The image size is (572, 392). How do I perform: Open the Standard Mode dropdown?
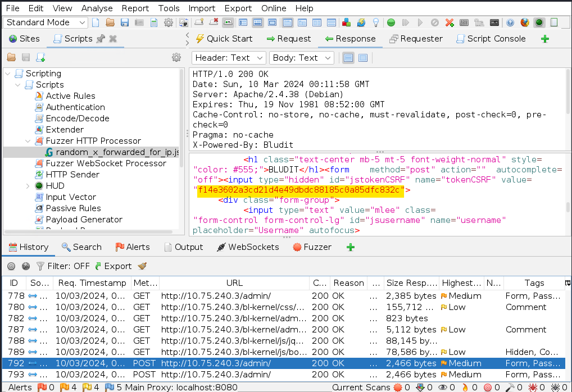pyautogui.click(x=46, y=22)
